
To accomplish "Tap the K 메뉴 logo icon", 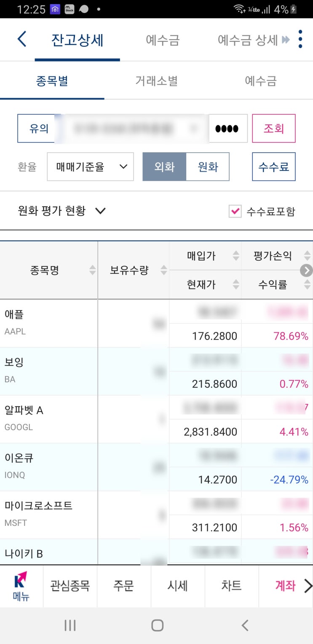I will (x=21, y=586).
